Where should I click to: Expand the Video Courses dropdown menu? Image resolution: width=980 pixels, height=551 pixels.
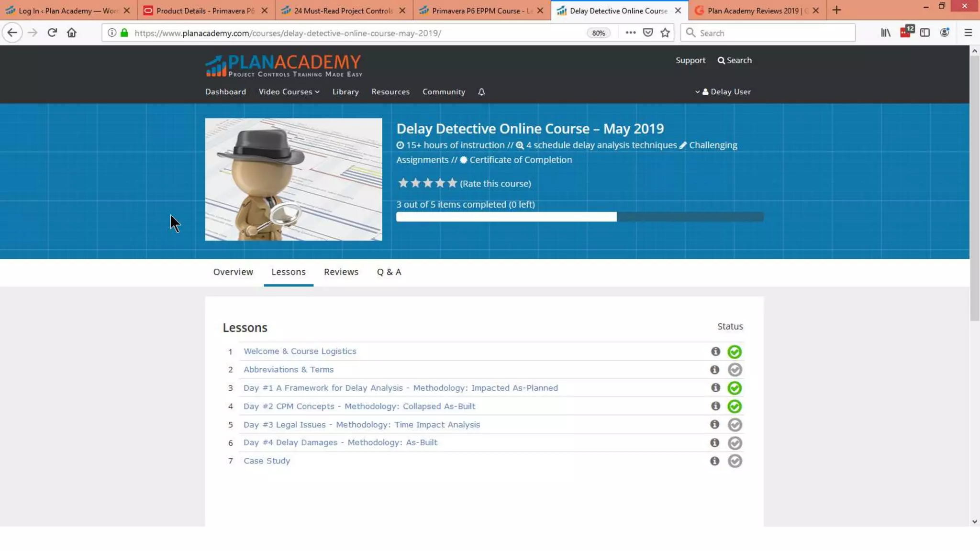pyautogui.click(x=289, y=92)
